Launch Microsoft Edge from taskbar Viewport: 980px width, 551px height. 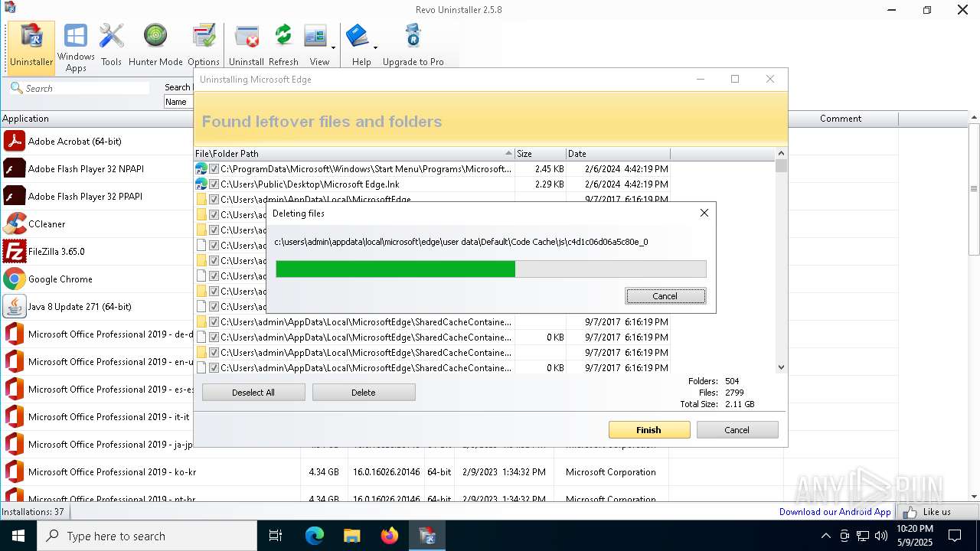pos(315,536)
